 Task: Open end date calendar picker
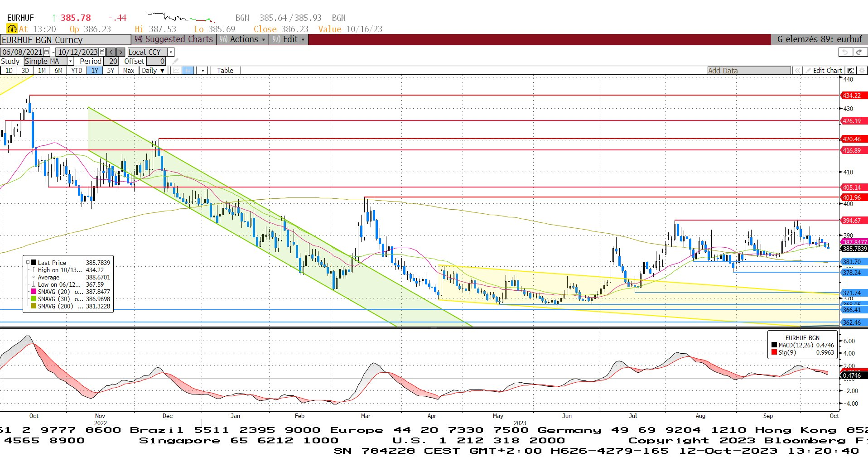tap(102, 52)
